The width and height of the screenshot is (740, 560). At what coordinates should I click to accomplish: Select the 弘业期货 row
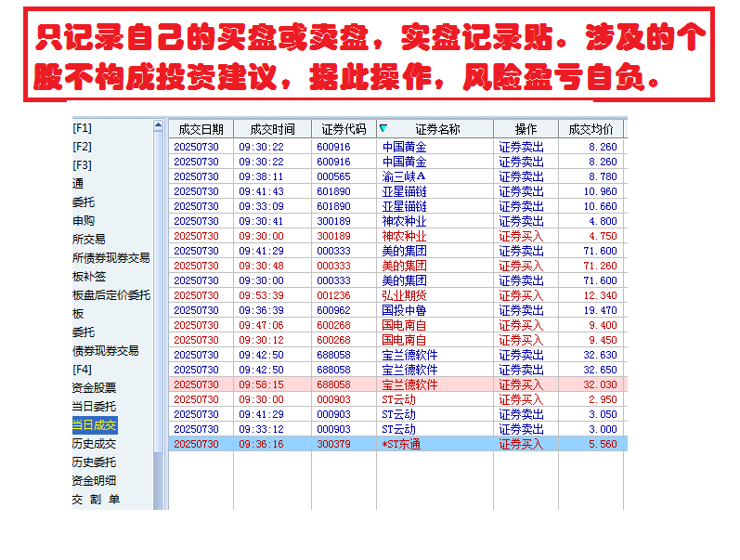pos(397,295)
